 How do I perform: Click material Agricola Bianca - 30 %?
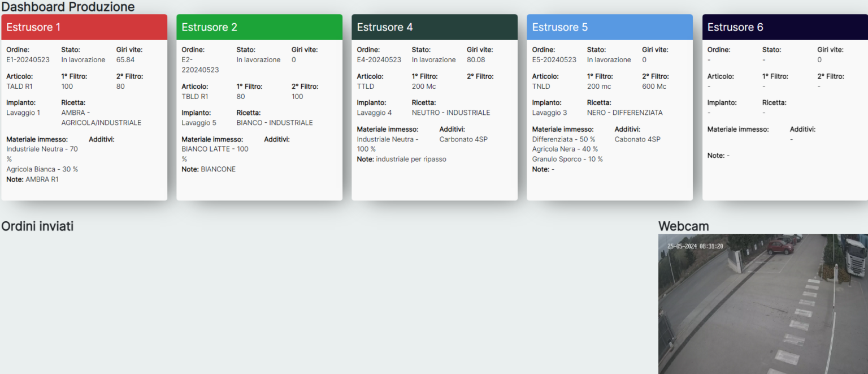[42, 169]
